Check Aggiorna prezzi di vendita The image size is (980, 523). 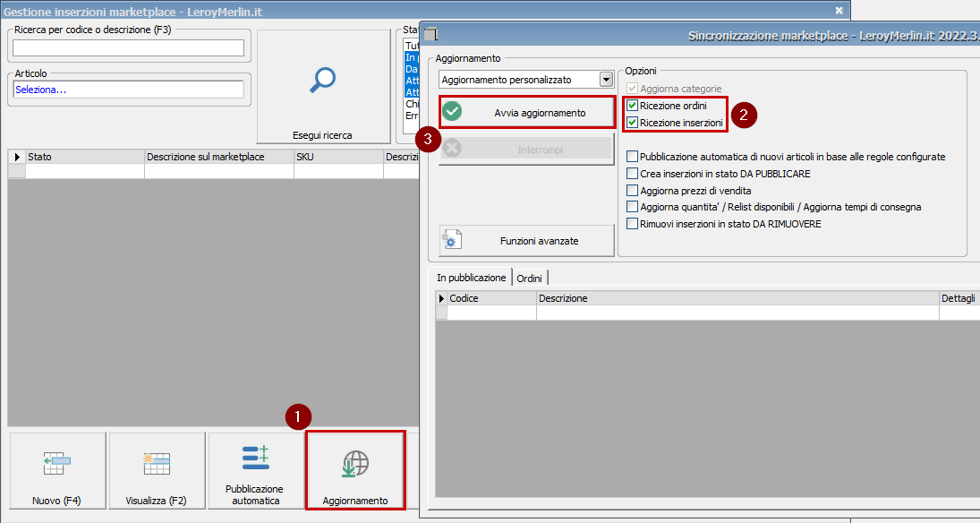pyautogui.click(x=633, y=190)
